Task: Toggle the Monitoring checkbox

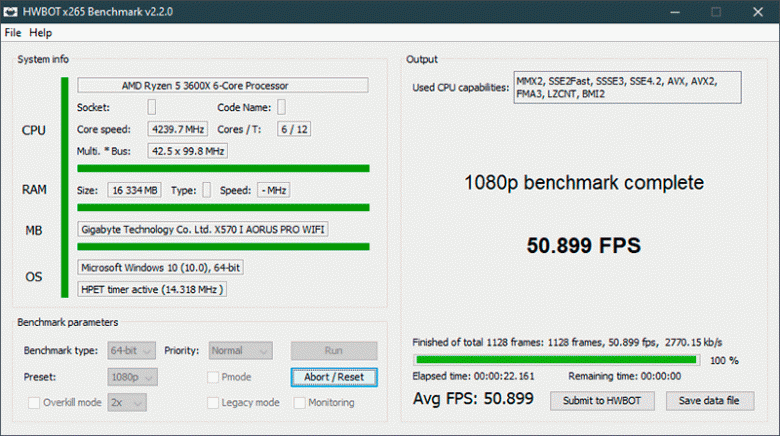Action: tap(299, 403)
